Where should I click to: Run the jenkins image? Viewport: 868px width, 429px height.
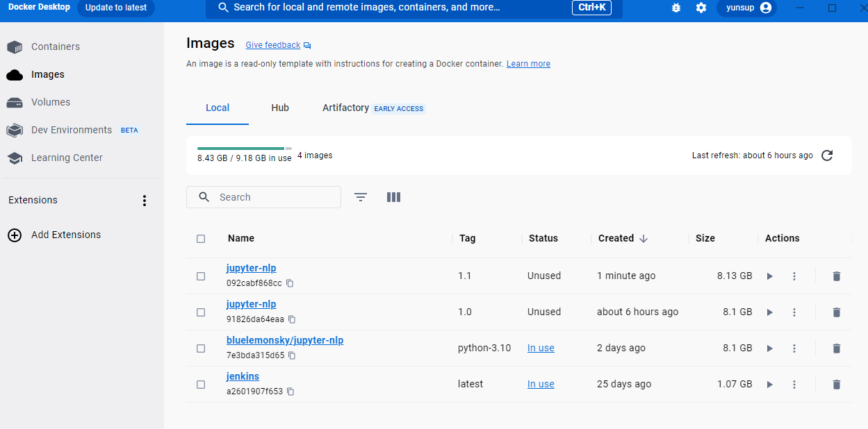(x=769, y=385)
